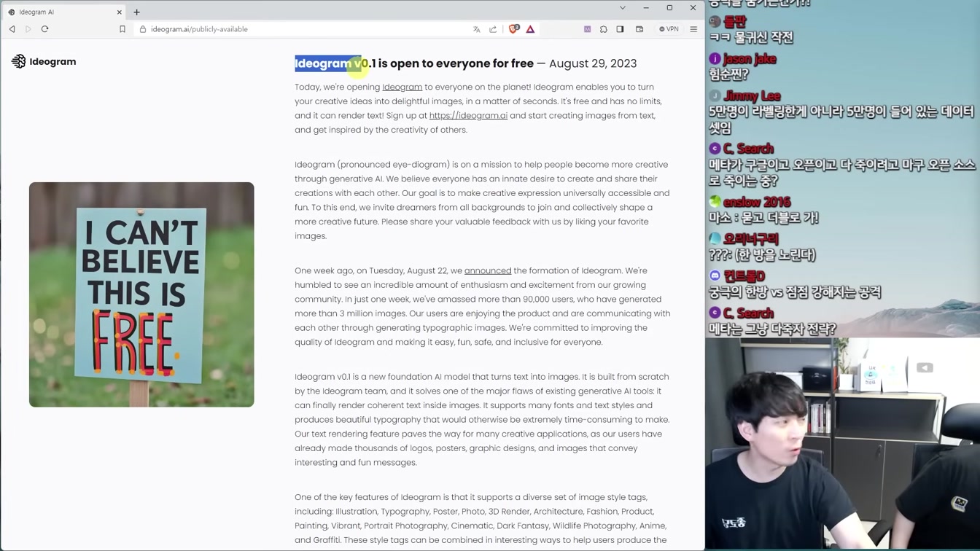Click the browser forward arrow
The image size is (980, 551).
coord(28,29)
